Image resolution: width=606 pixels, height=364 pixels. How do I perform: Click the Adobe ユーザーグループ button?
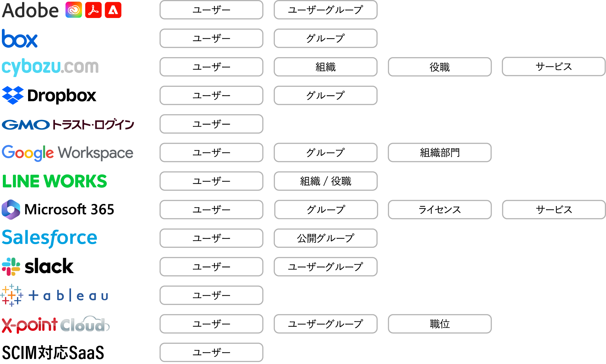[325, 10]
